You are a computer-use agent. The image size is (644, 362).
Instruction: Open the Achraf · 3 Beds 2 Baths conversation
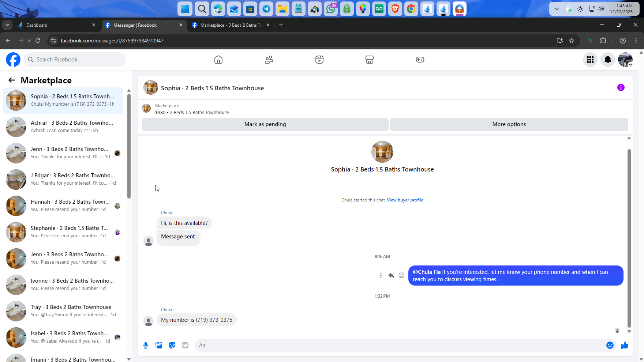pyautogui.click(x=63, y=127)
